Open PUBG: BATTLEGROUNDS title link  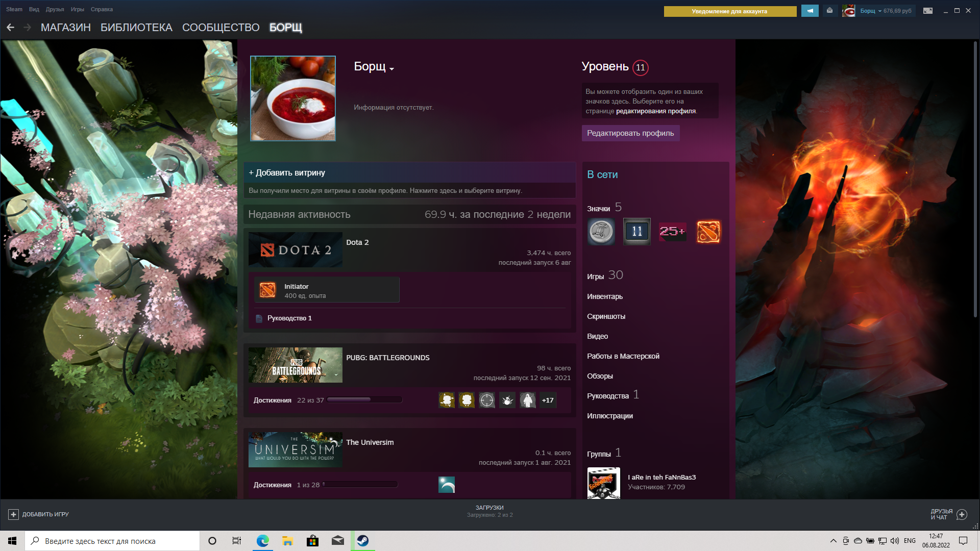[x=388, y=358]
